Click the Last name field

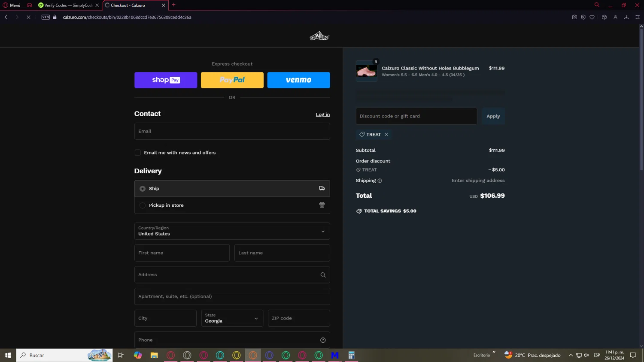[282, 253]
